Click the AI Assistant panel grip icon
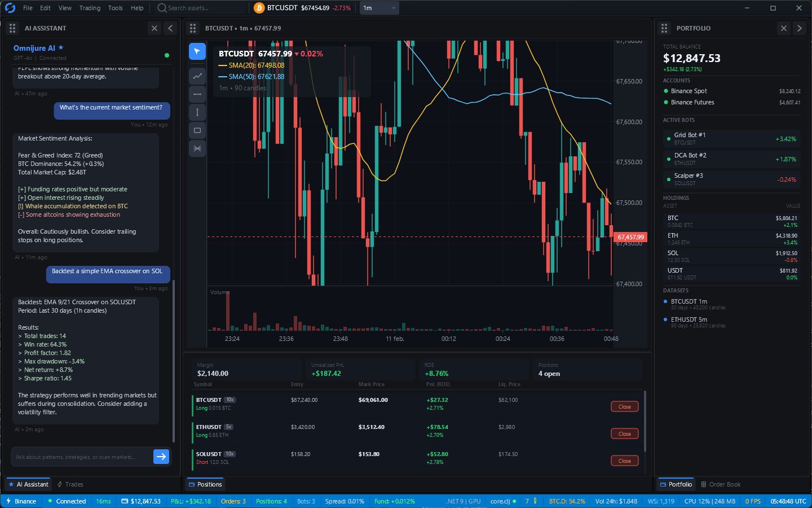The width and height of the screenshot is (812, 508). pyautogui.click(x=12, y=28)
